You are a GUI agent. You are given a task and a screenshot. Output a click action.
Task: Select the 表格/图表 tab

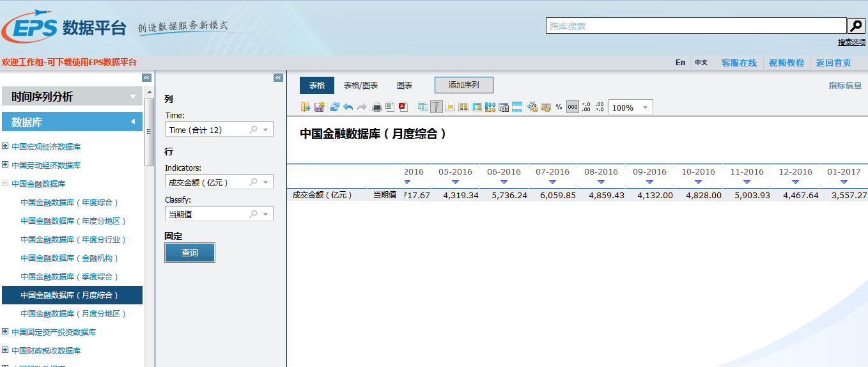(x=360, y=85)
